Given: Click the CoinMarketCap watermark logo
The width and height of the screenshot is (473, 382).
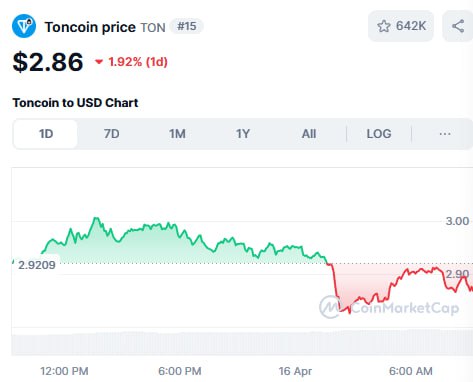Looking at the screenshot, I should pyautogui.click(x=389, y=307).
